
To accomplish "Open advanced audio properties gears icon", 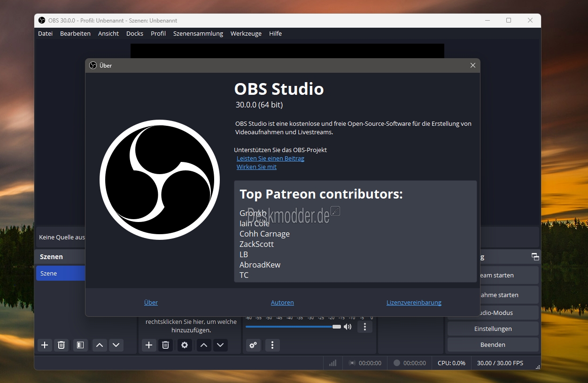I will [x=253, y=345].
